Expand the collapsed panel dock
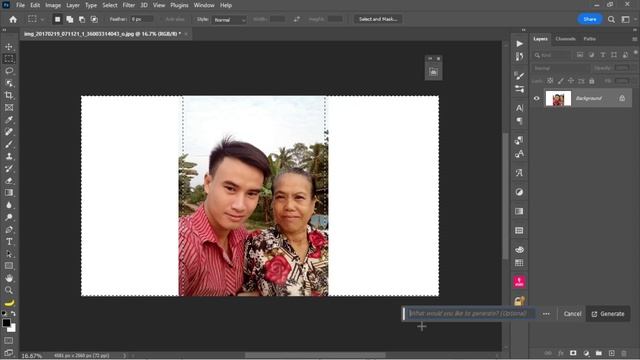 524,30
